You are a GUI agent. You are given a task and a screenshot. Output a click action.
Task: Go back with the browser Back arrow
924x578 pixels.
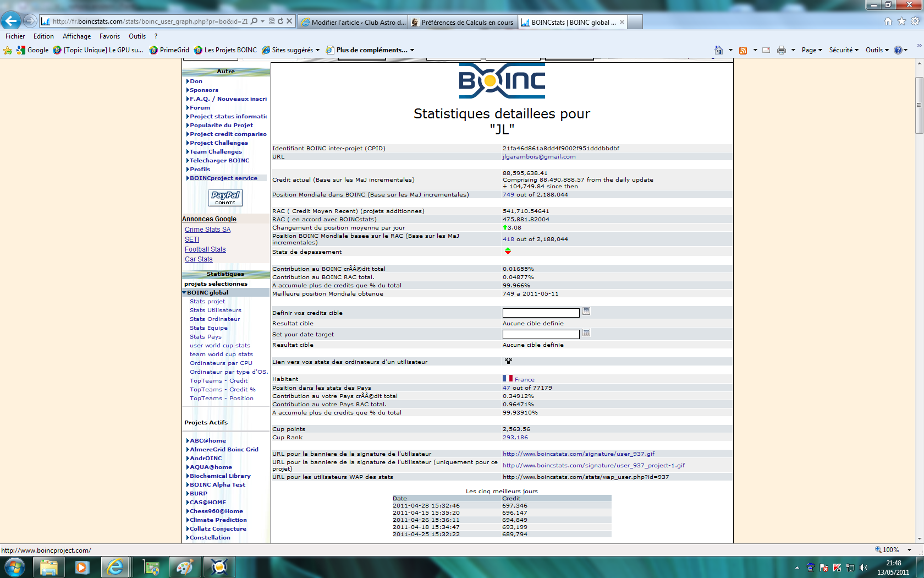tap(11, 21)
